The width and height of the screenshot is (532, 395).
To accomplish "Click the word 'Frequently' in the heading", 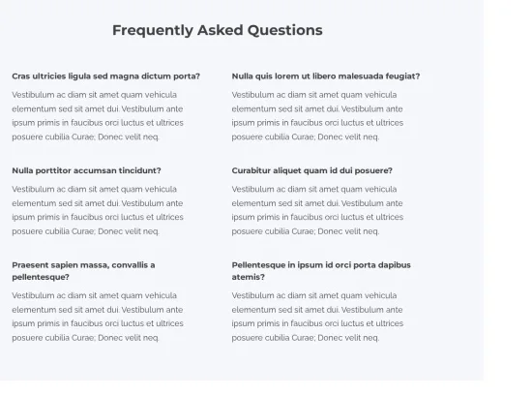I will [x=153, y=31].
